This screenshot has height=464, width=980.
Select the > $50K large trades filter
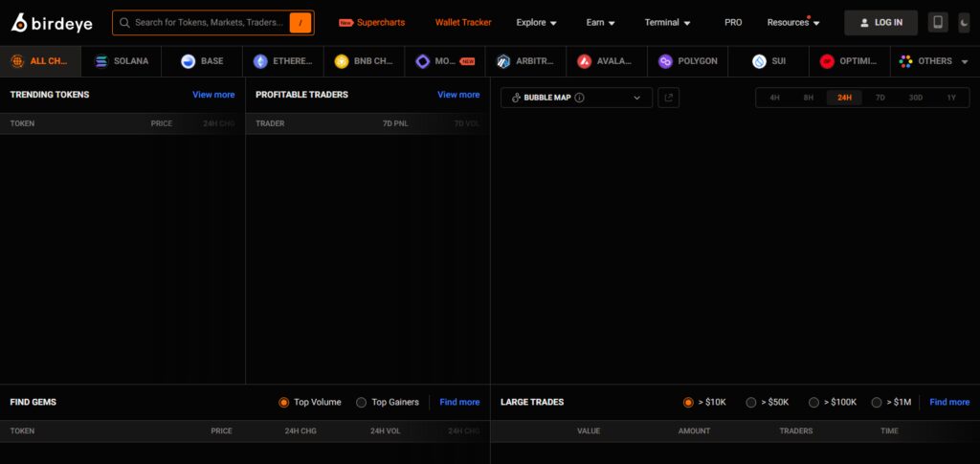[x=751, y=402]
